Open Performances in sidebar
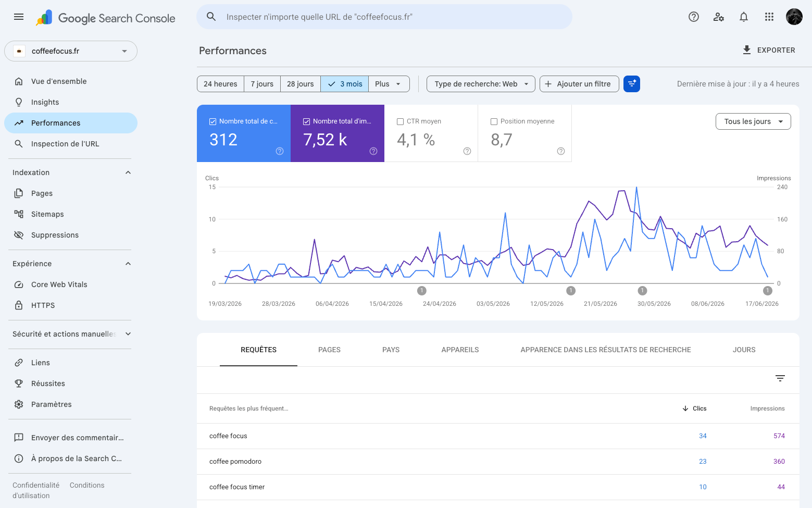Image resolution: width=812 pixels, height=508 pixels. tap(71, 123)
